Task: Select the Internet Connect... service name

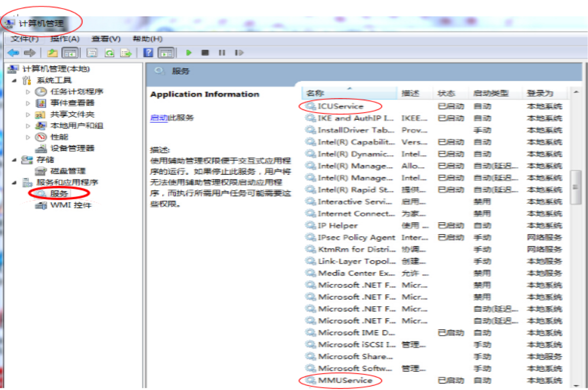Action: [356, 213]
